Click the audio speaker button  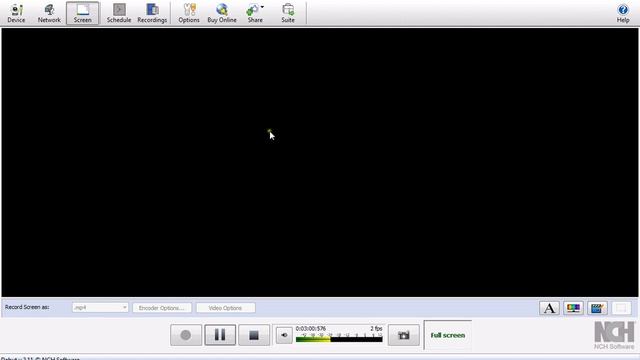[284, 335]
